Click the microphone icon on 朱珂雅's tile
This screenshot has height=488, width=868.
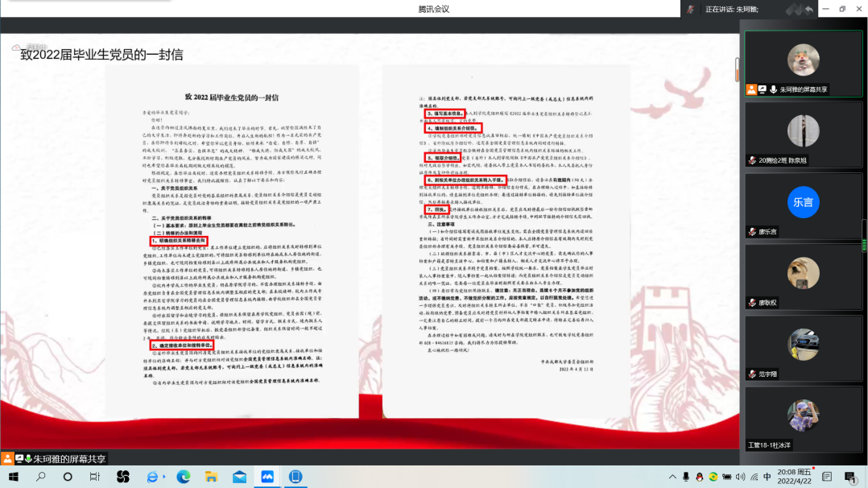point(773,89)
